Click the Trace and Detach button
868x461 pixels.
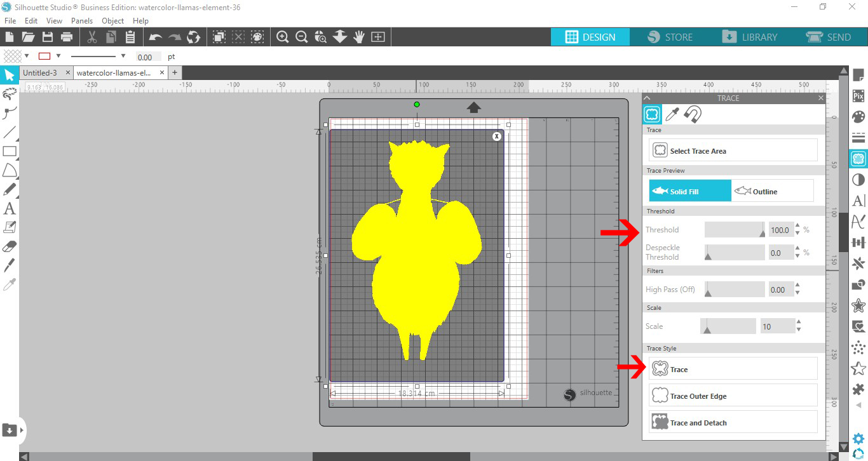pos(733,422)
